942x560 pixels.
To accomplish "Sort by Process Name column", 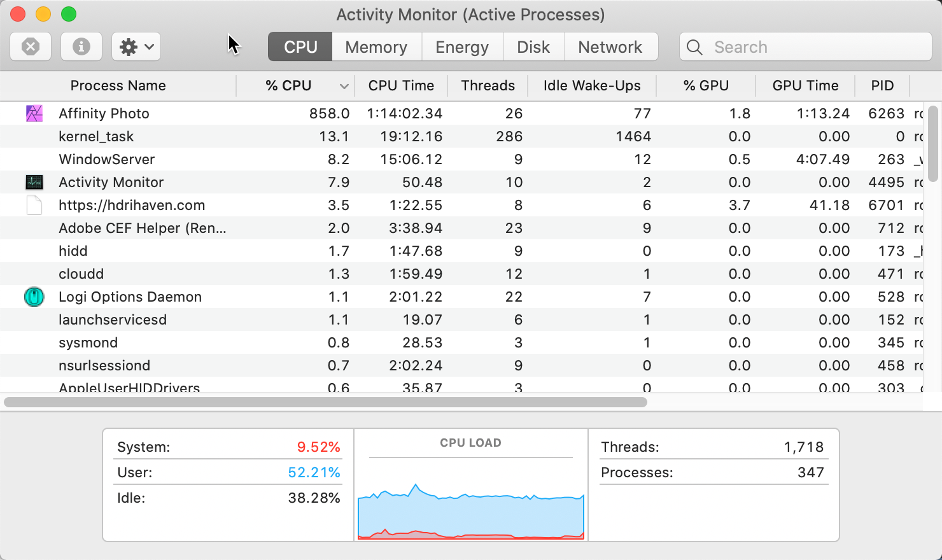I will point(118,85).
